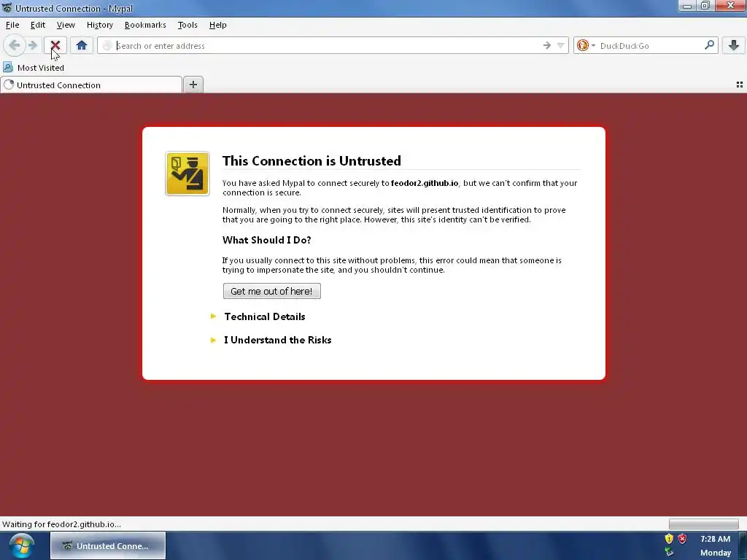Click the page identity icon in address bar
This screenshot has height=560, width=747.
click(108, 45)
